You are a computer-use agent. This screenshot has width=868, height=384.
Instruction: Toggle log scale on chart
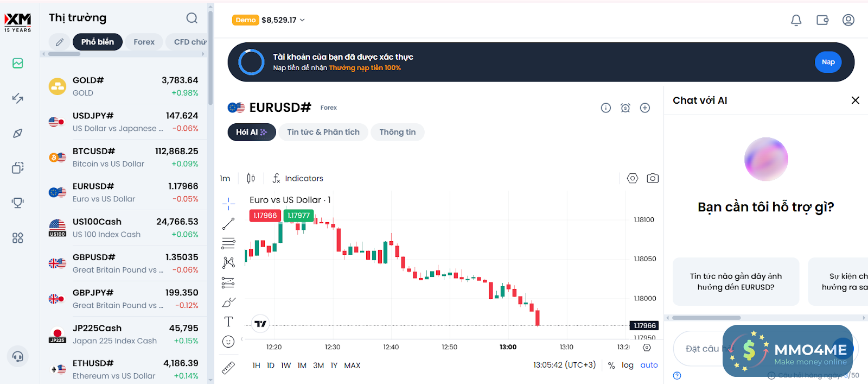click(x=628, y=365)
